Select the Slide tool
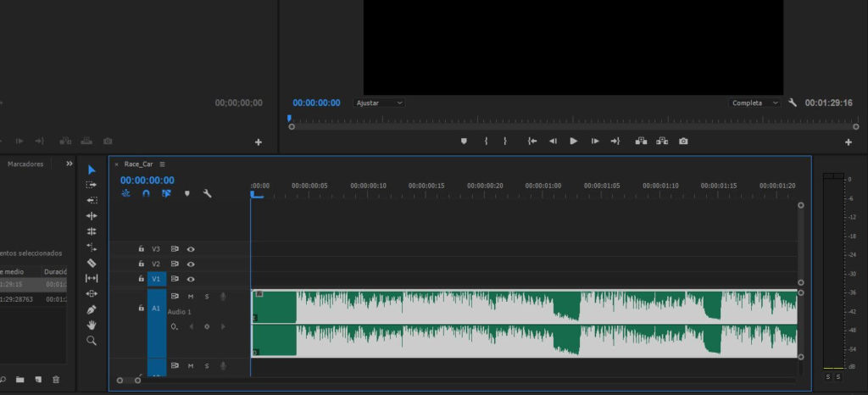The width and height of the screenshot is (868, 395). click(x=92, y=294)
